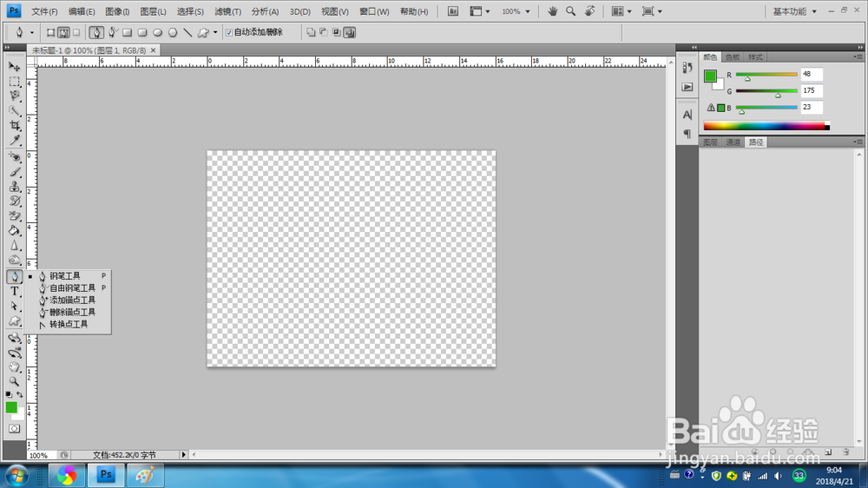868x488 pixels.
Task: Reset to default foreground/background colors
Action: (9, 394)
